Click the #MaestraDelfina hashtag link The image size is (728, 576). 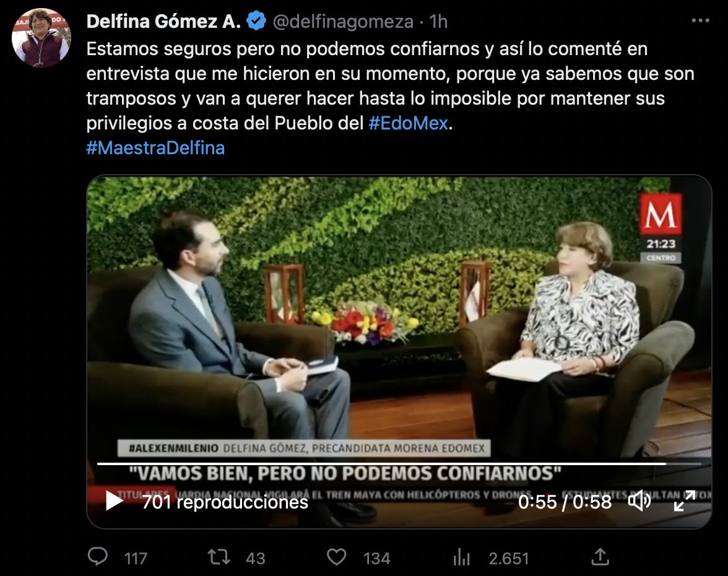(155, 147)
